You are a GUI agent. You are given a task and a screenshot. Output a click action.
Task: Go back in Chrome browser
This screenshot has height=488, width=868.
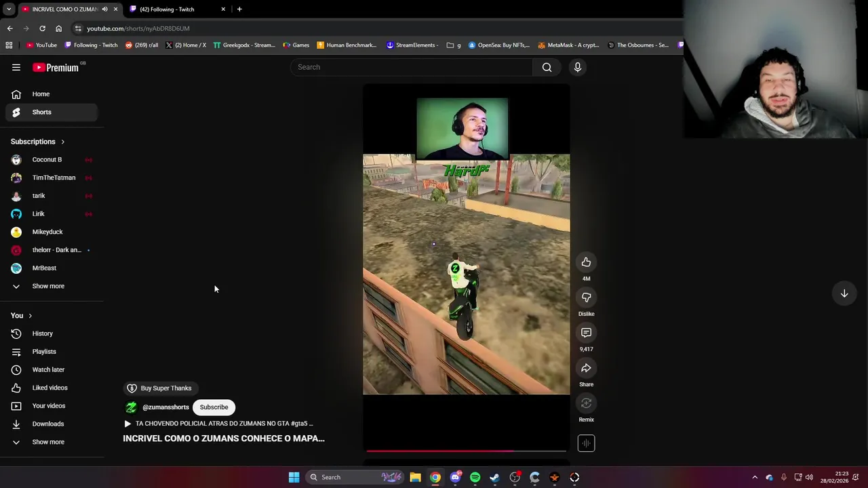pyautogui.click(x=9, y=28)
